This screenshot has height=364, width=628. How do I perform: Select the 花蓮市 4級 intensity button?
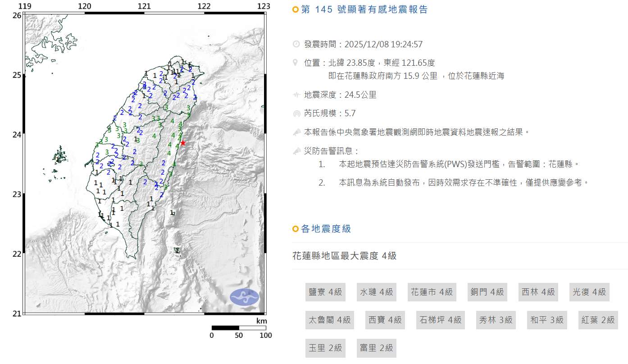pos(432,292)
